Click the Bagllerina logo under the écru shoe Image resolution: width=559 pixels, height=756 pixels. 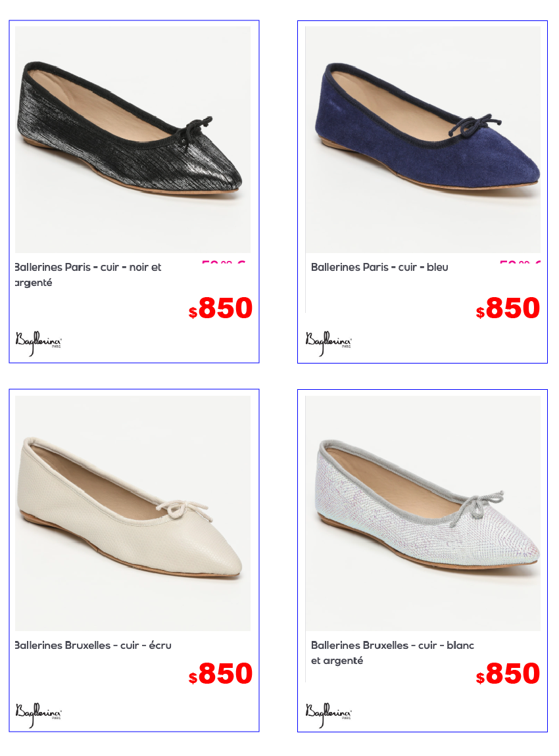[x=38, y=715]
